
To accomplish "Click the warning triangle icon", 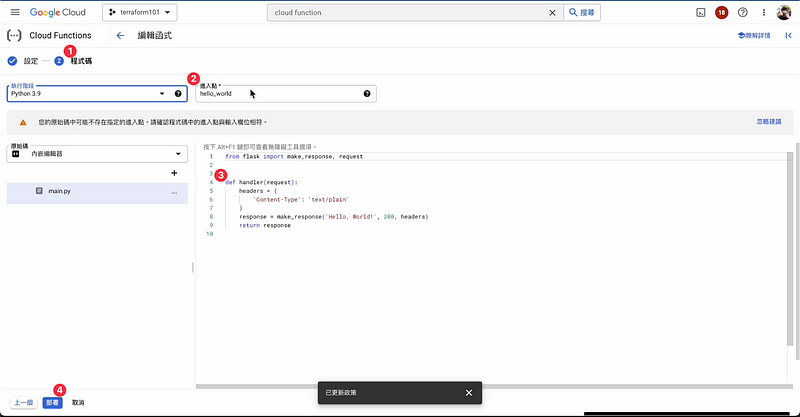I will [x=23, y=122].
